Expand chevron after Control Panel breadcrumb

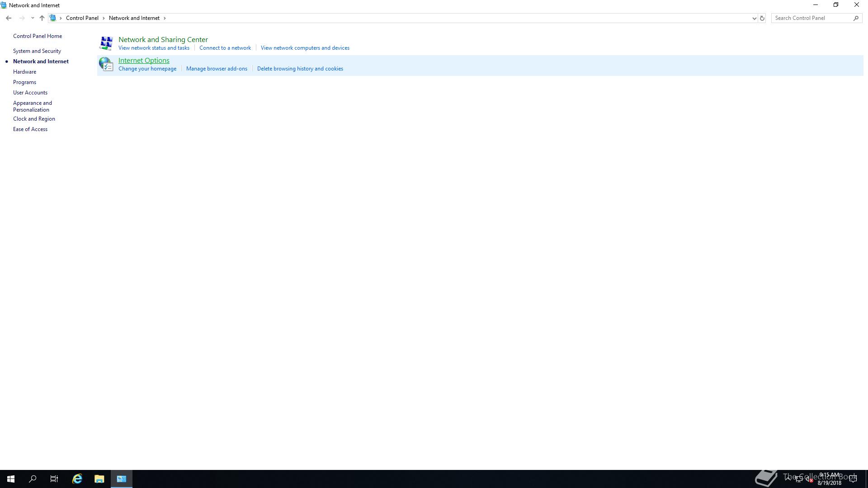tap(104, 18)
